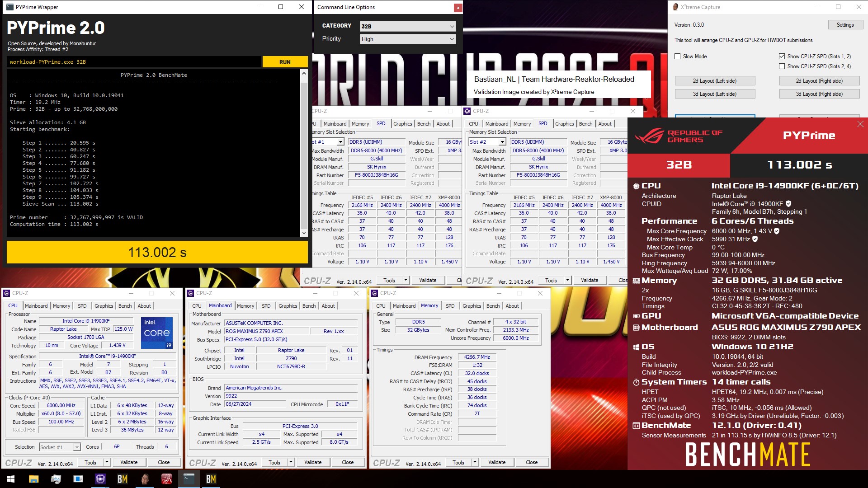This screenshot has width=868, height=488.
Task: Run the PYPrime benchmark with RUN button
Action: coord(285,62)
